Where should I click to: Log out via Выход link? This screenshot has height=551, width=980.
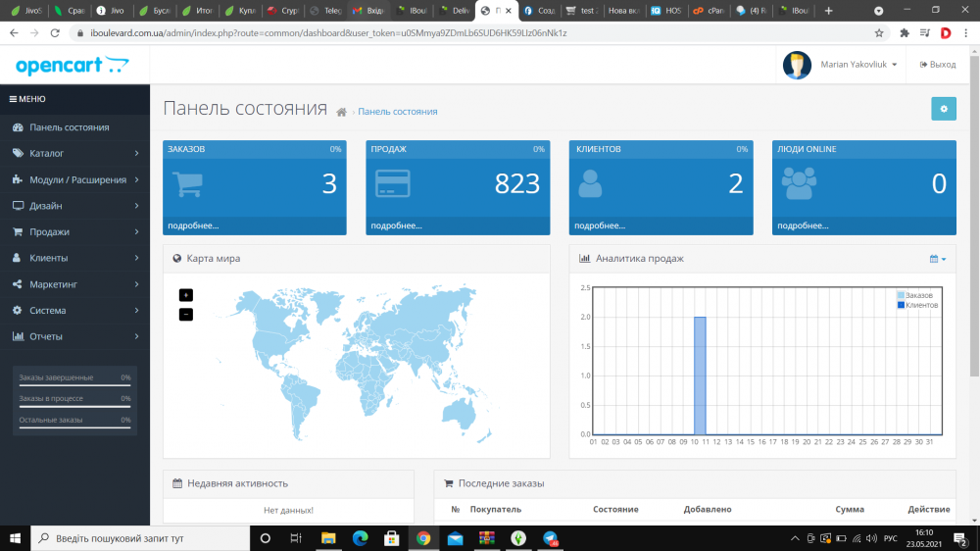point(938,65)
